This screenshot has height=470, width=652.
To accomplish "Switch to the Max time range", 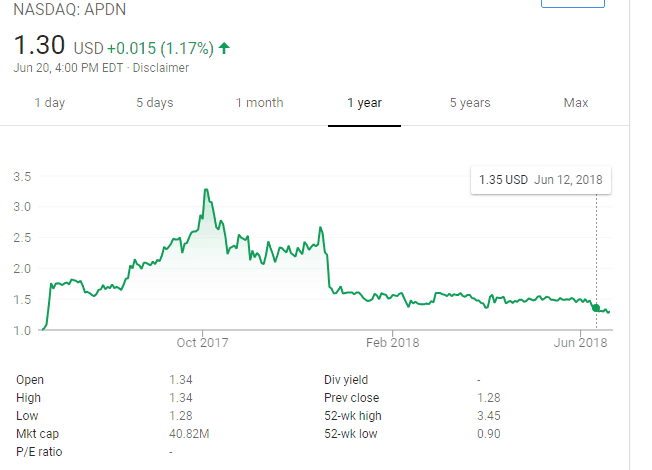I will click(x=575, y=103).
